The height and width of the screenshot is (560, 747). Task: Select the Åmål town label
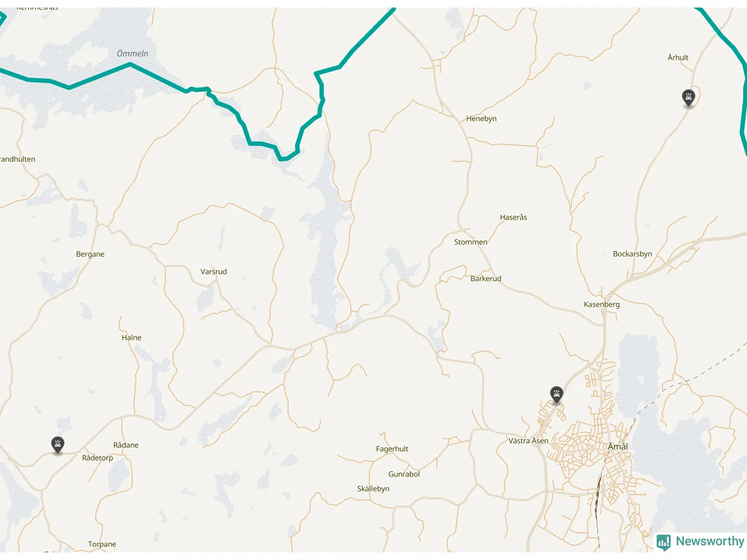coord(618,447)
